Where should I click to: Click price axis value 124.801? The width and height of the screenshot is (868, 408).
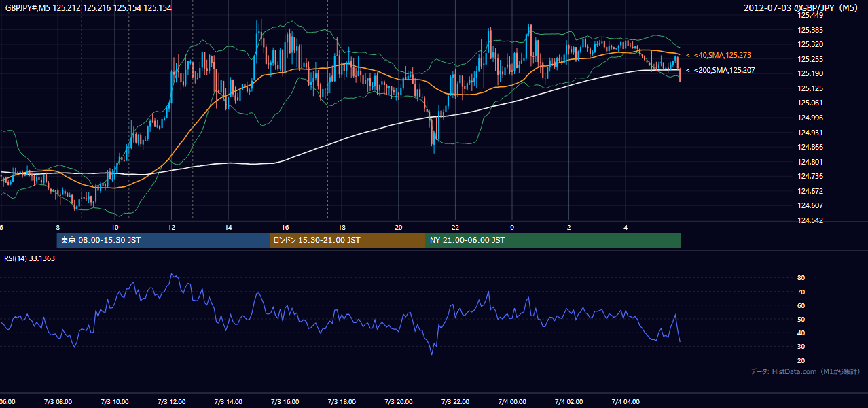coord(810,162)
